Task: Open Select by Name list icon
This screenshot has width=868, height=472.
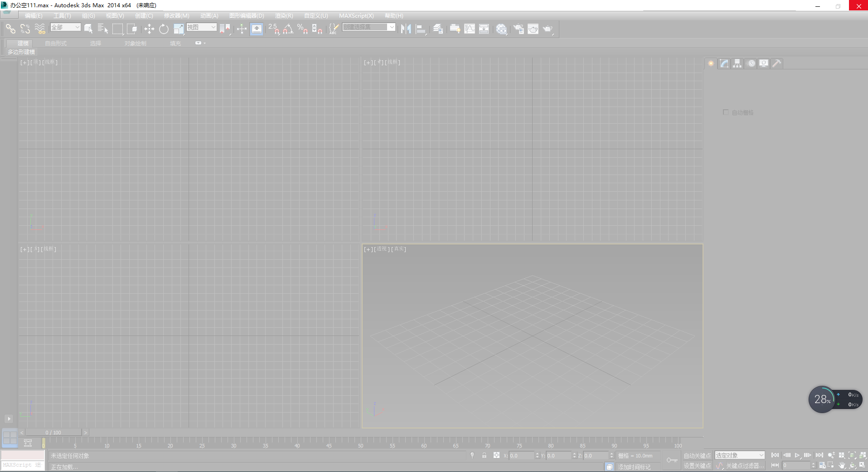Action: 103,29
